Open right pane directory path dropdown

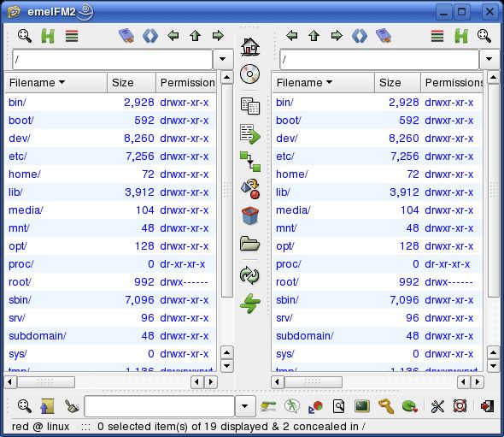489,59
